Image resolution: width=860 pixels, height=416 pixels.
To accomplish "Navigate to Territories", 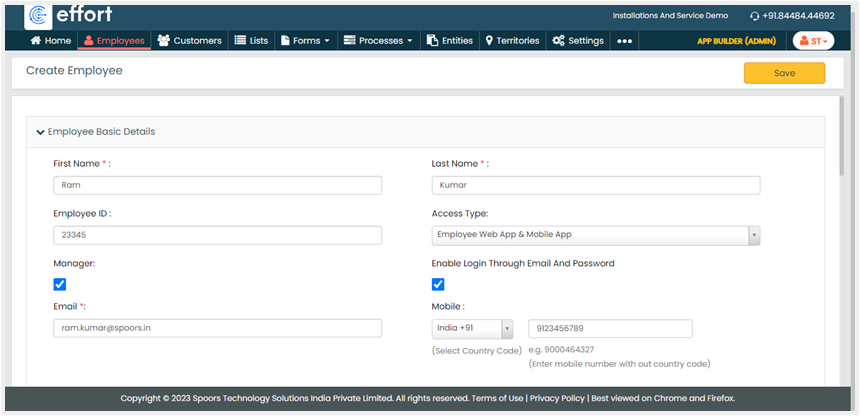I will point(512,41).
